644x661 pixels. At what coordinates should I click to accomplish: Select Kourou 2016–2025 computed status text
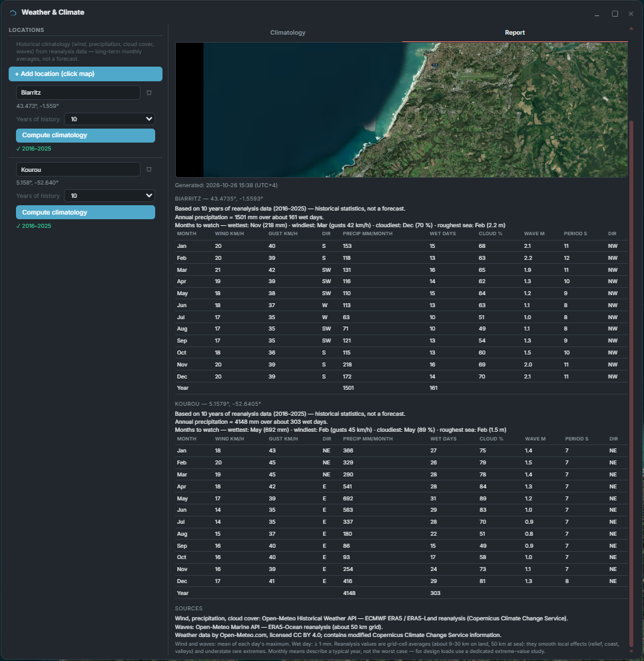tap(34, 226)
